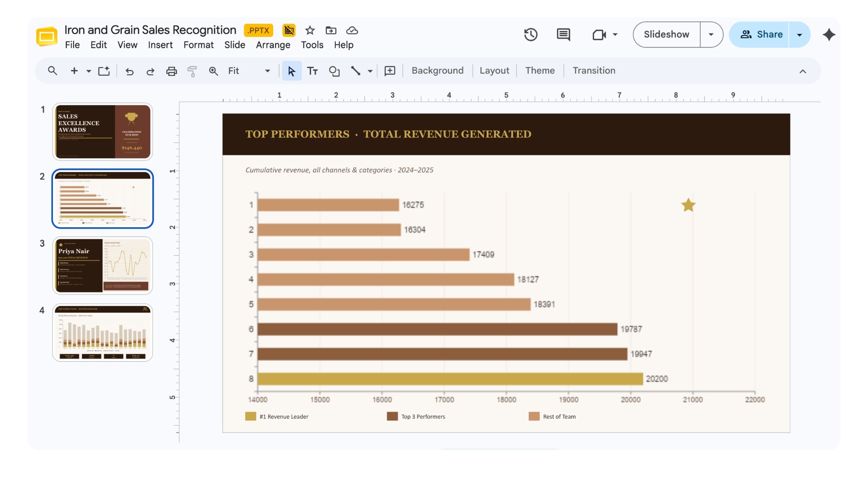Click the brown bar labeled 19787
Screen dimensions: 868x488
437,329
